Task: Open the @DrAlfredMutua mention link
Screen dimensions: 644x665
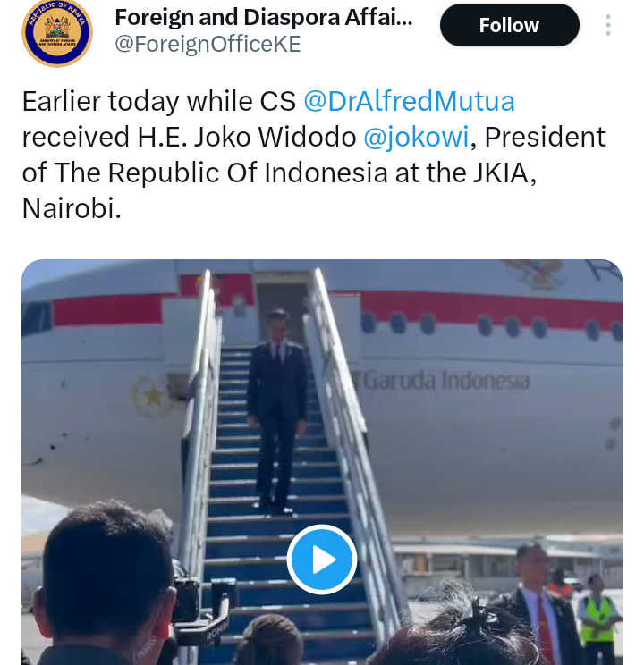Action: coord(409,101)
